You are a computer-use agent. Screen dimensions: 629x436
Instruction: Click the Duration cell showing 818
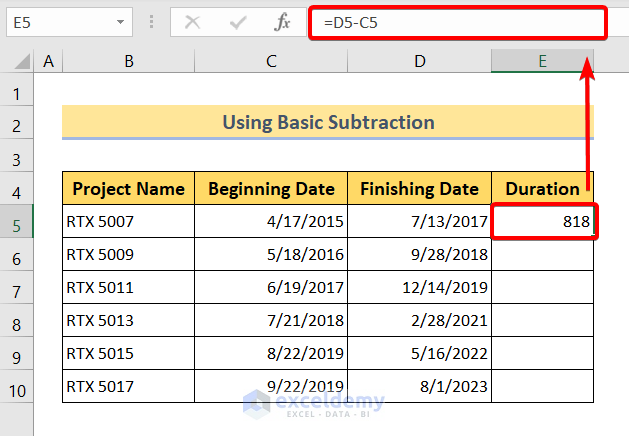click(x=543, y=221)
